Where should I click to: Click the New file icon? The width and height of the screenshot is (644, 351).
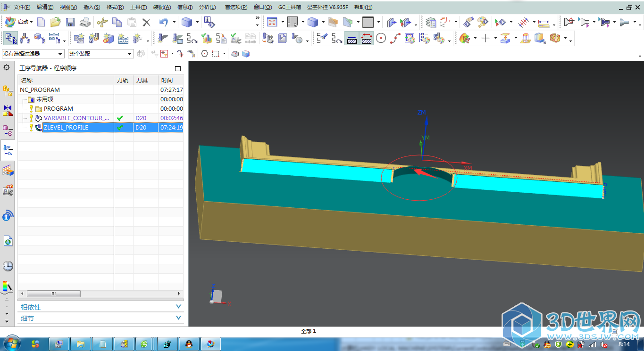tap(42, 22)
